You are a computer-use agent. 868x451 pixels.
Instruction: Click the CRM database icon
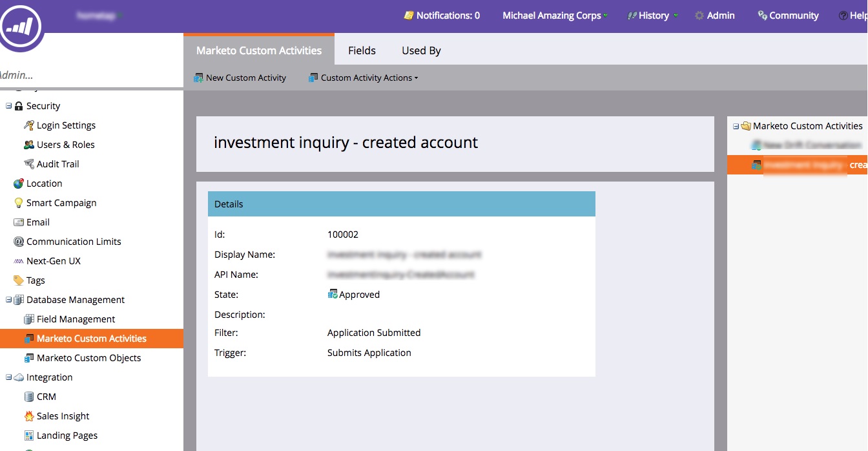click(29, 397)
